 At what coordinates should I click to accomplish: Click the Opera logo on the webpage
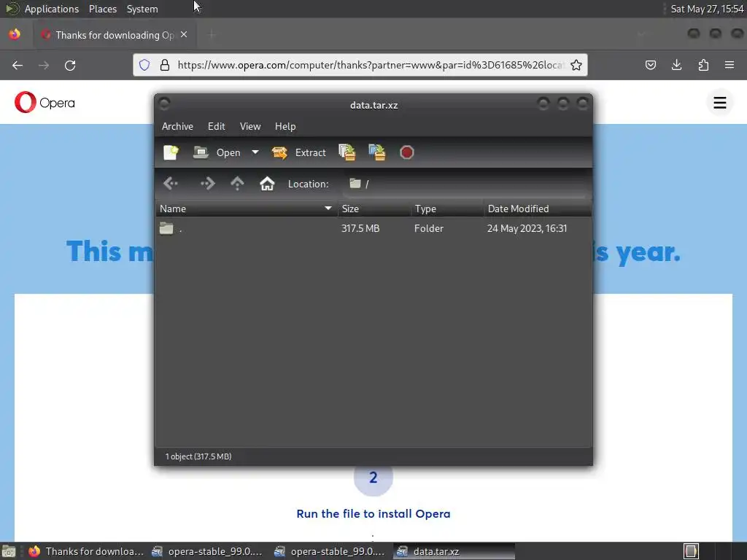[x=44, y=102]
